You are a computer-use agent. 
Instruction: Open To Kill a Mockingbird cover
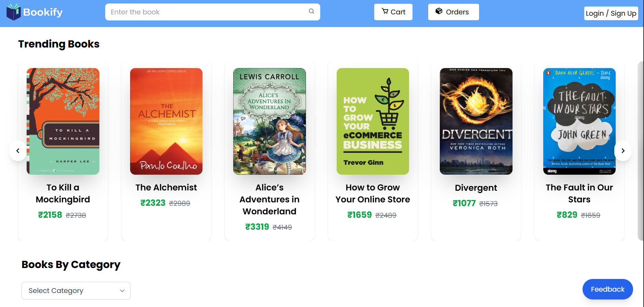click(x=63, y=121)
